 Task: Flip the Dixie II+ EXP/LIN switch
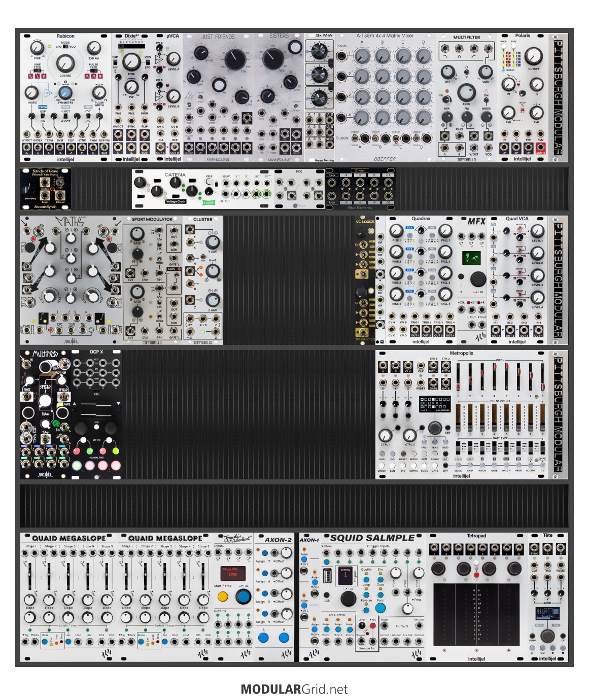[115, 62]
